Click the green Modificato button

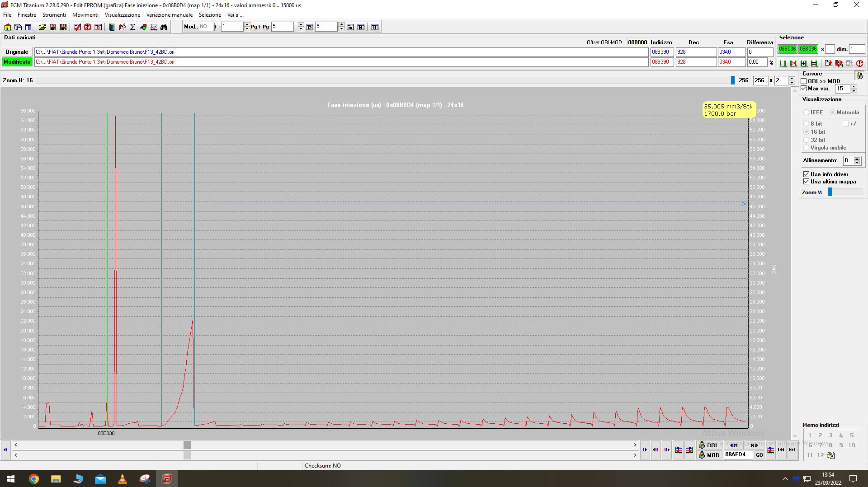click(17, 62)
